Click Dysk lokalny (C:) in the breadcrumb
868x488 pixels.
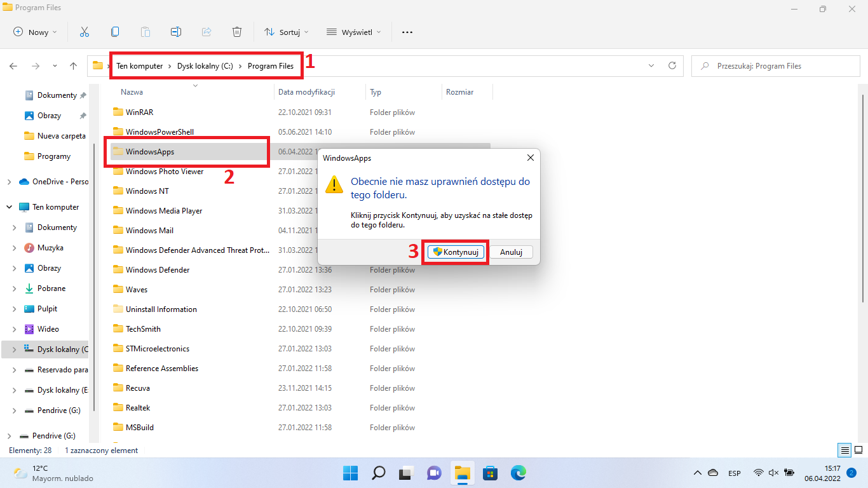205,66
